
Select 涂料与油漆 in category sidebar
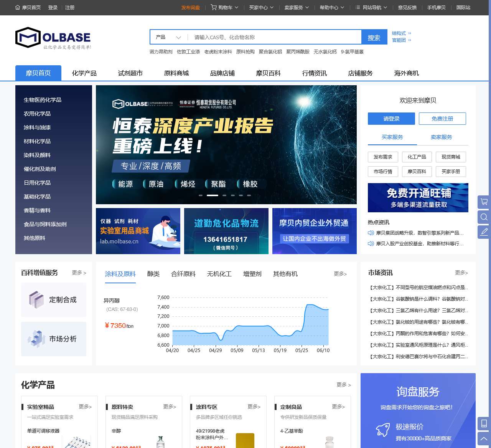tap(37, 127)
